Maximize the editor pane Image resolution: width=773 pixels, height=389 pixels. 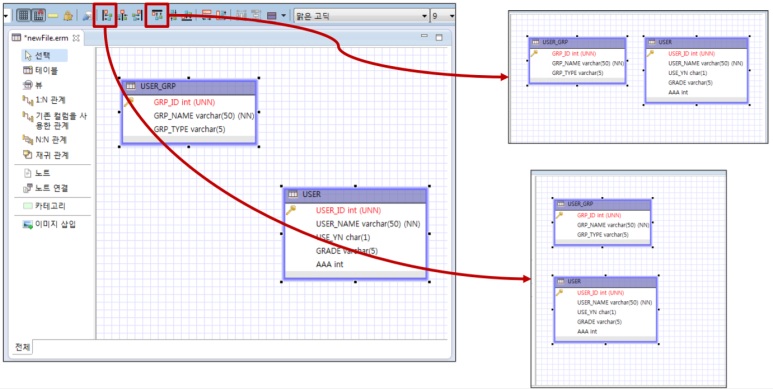tap(439, 37)
